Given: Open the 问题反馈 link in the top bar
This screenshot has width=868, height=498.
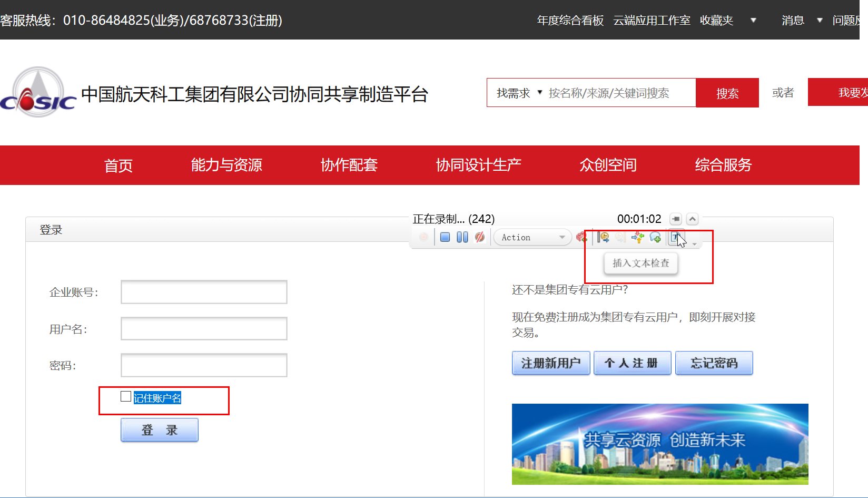Looking at the screenshot, I should 846,21.
